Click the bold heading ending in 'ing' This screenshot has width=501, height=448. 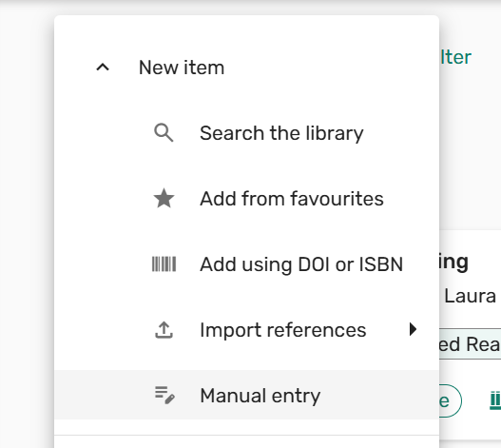453,263
